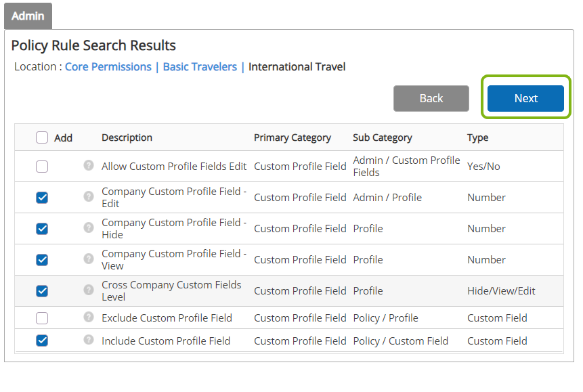Check the Add all checkbox in header
583x392 pixels.
42,137
